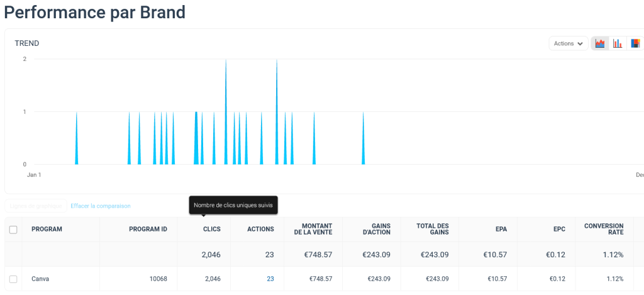Sort by the PROGRAM ID column header
The width and height of the screenshot is (644, 295).
click(x=148, y=230)
